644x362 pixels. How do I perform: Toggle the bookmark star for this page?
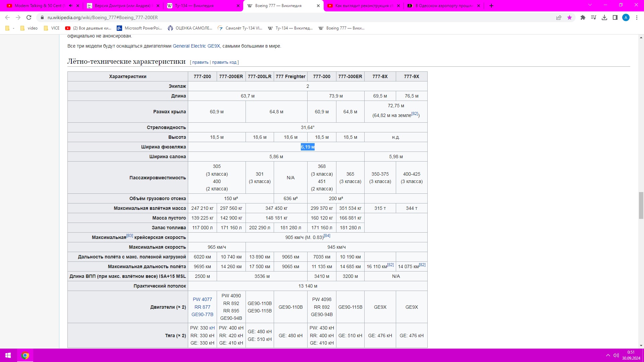(x=570, y=17)
